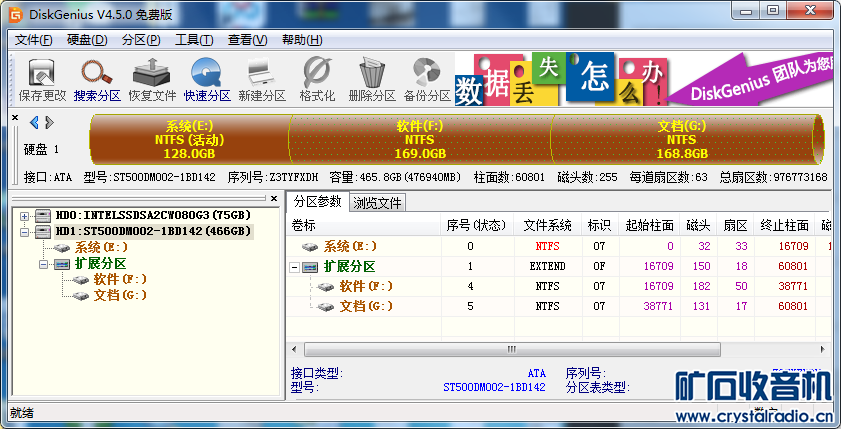The height and width of the screenshot is (429, 841).
Task: Open the 文件(F) menu
Action: [33, 40]
